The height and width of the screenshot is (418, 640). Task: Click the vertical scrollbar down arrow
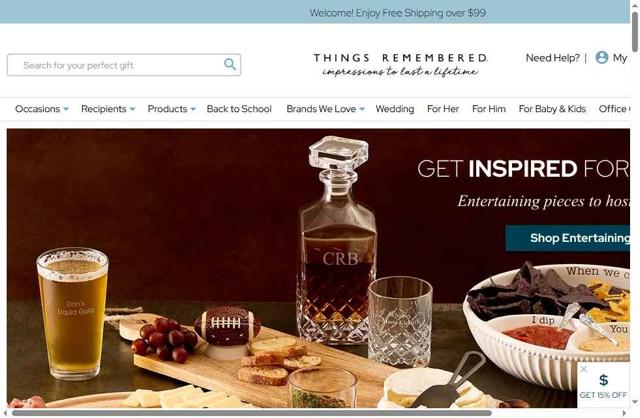(x=635, y=402)
